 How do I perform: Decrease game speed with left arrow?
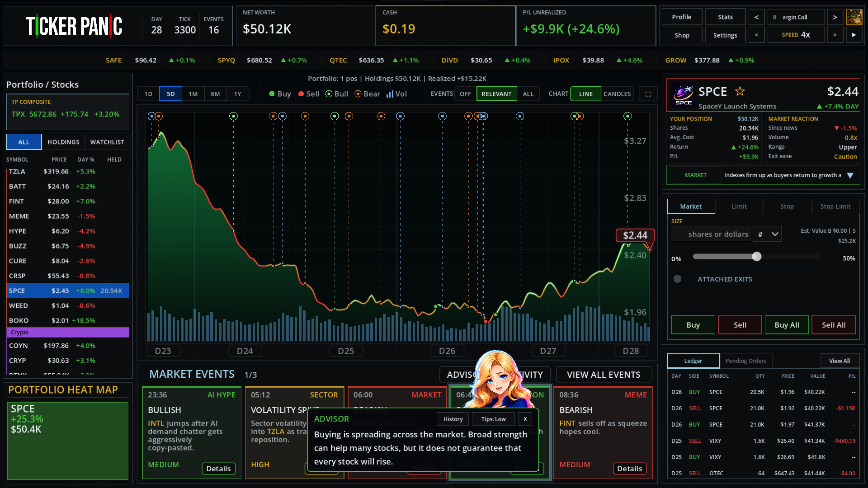[x=756, y=35]
